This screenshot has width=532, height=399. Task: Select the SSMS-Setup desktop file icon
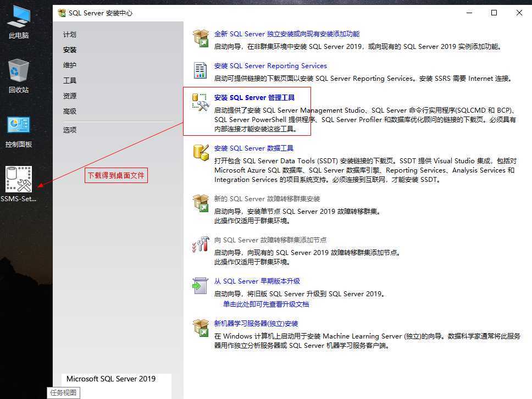(19, 184)
